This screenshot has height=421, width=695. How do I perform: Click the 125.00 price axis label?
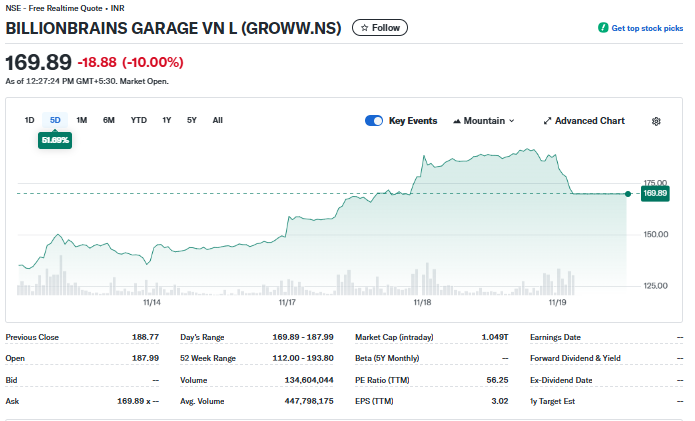point(656,286)
